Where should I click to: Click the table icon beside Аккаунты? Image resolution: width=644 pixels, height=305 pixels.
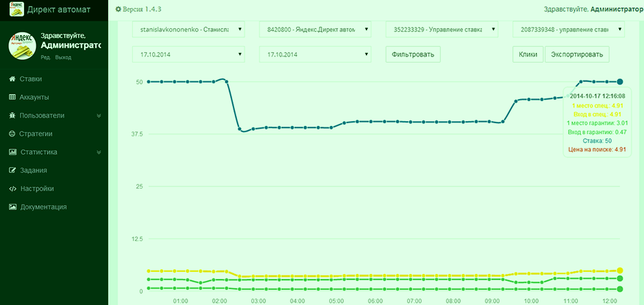click(12, 97)
